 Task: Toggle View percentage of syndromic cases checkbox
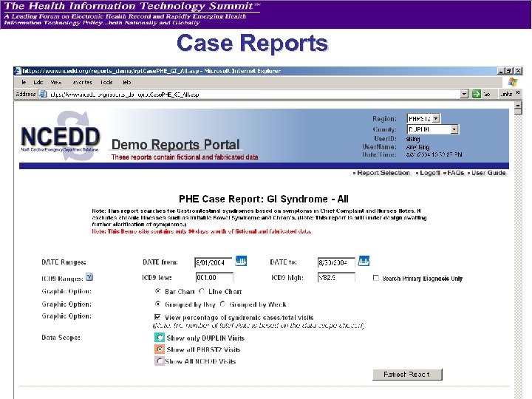(157, 317)
